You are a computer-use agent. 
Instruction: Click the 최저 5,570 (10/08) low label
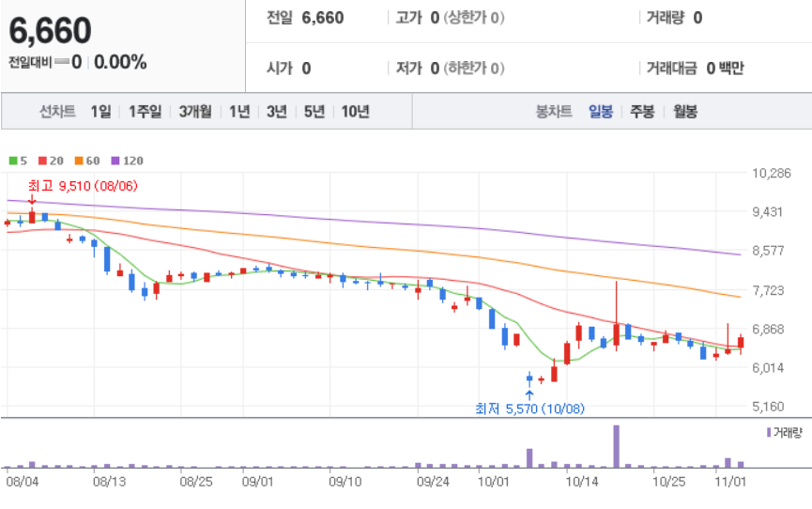pos(529,409)
